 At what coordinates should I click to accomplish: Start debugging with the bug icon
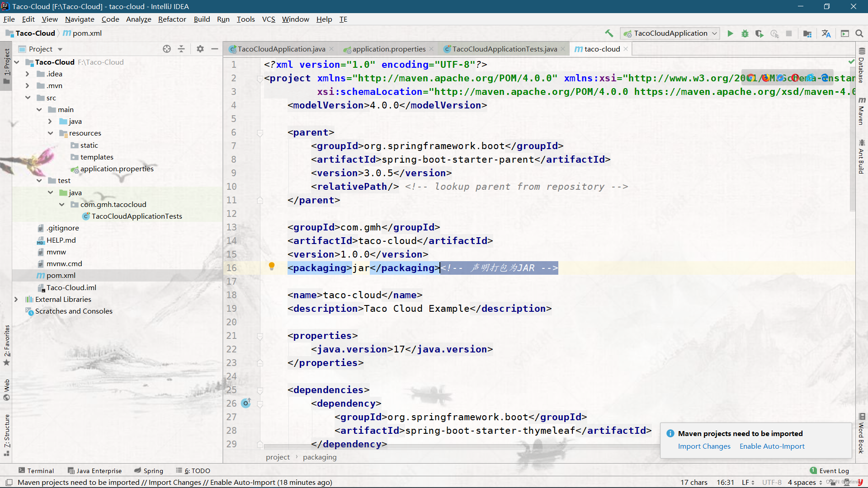point(745,33)
